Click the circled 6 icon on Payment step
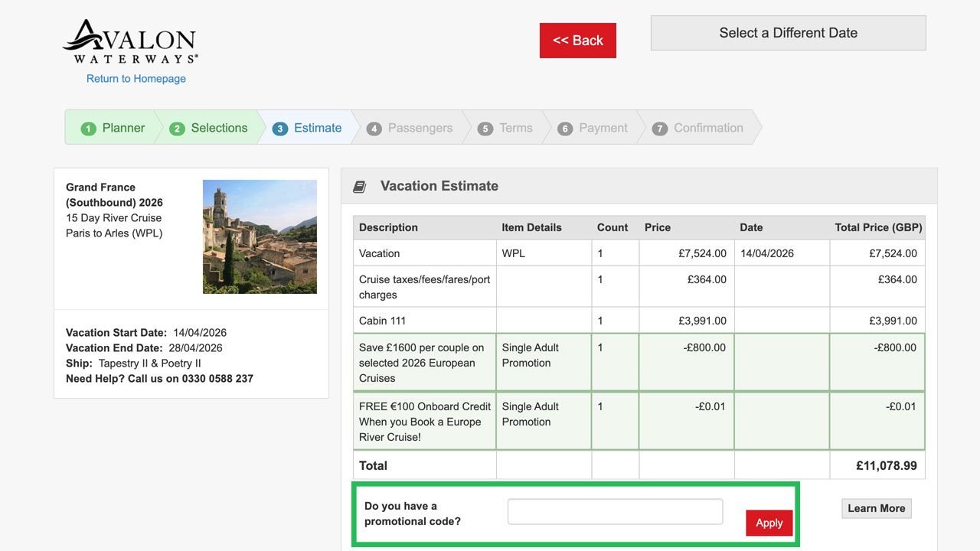This screenshot has height=551, width=980. pos(565,128)
